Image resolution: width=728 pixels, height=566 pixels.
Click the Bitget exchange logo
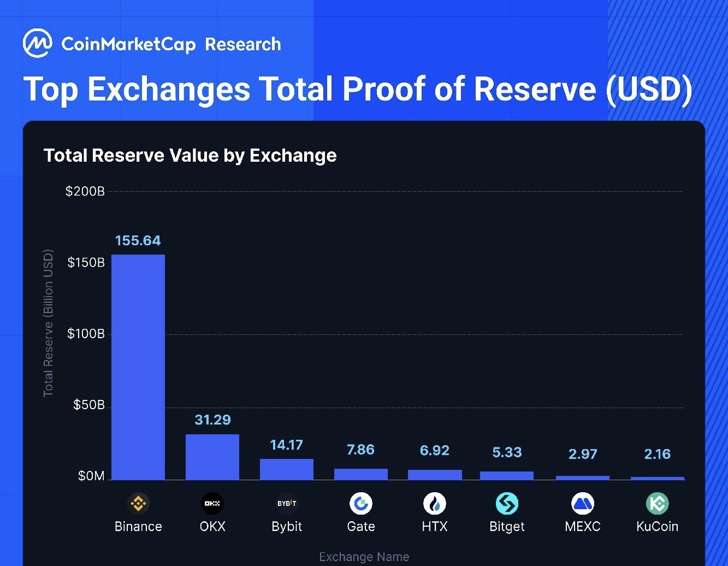[507, 503]
